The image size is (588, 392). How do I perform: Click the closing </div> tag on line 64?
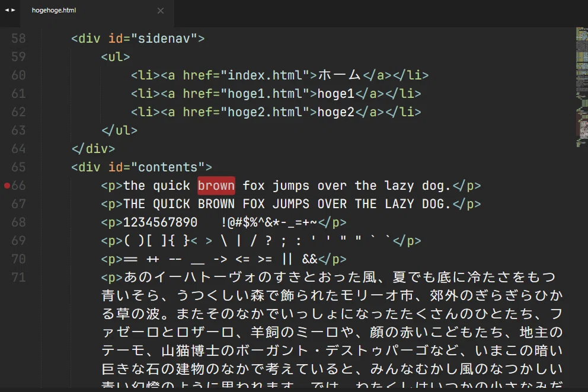(93, 148)
